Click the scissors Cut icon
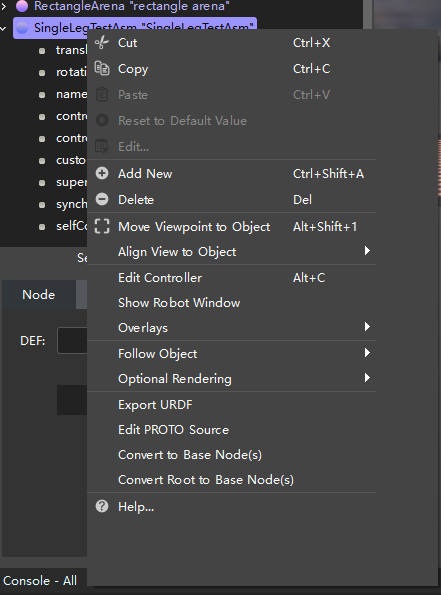 pyautogui.click(x=102, y=42)
